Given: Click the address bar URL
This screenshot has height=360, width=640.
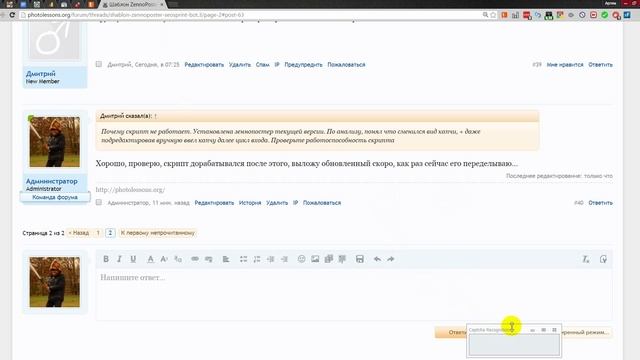Looking at the screenshot, I should 136,15.
